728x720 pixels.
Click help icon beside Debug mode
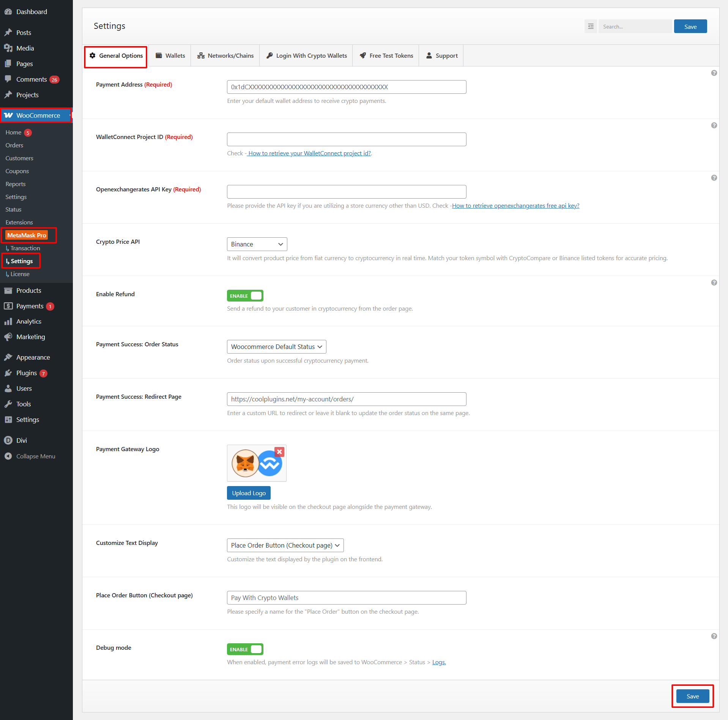pyautogui.click(x=714, y=636)
